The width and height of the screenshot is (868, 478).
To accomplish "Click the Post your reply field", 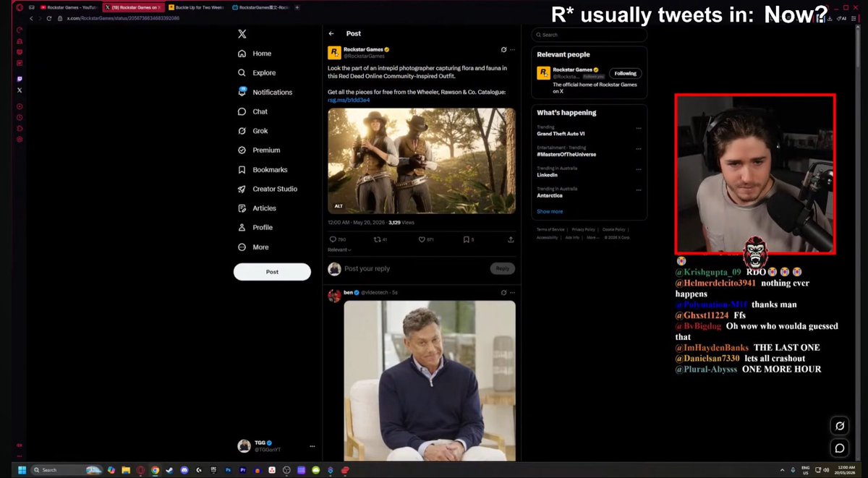I will point(412,268).
